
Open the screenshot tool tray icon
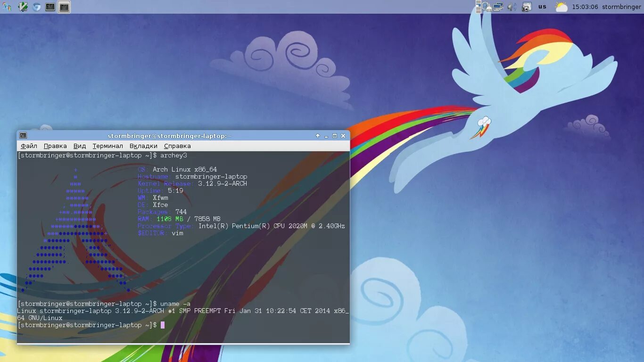[527, 7]
